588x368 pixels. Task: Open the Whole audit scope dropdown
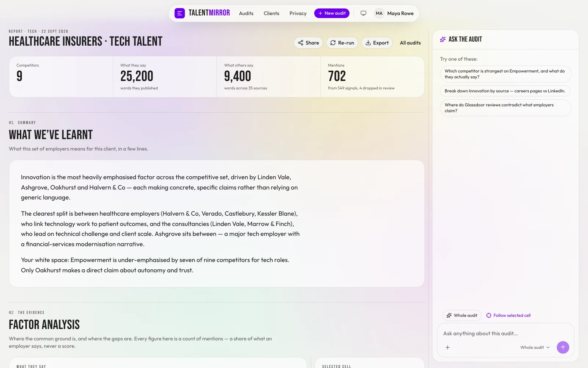[535, 347]
